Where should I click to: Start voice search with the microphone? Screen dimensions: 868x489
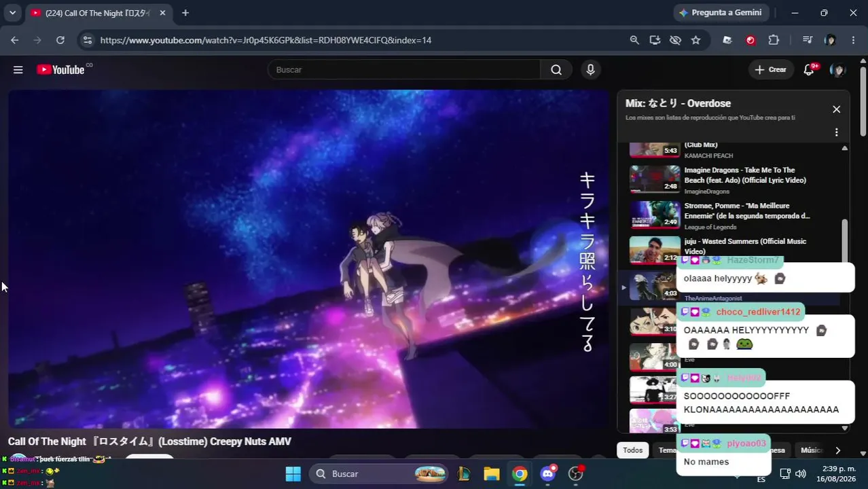pos(590,69)
